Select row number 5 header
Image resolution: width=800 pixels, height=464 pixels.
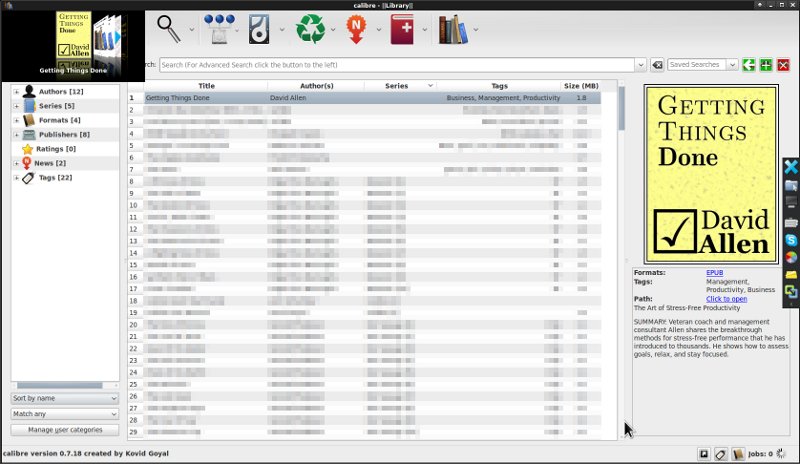(135, 145)
